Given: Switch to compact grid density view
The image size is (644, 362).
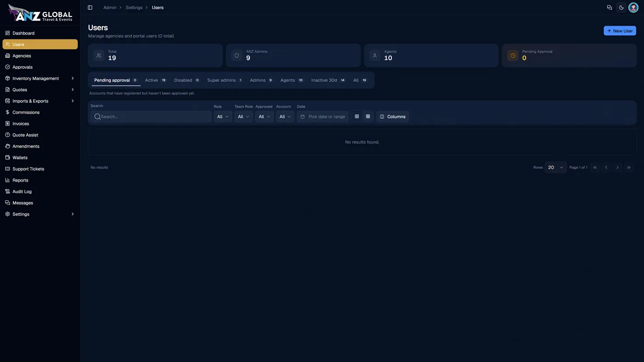Looking at the screenshot, I should [357, 117].
